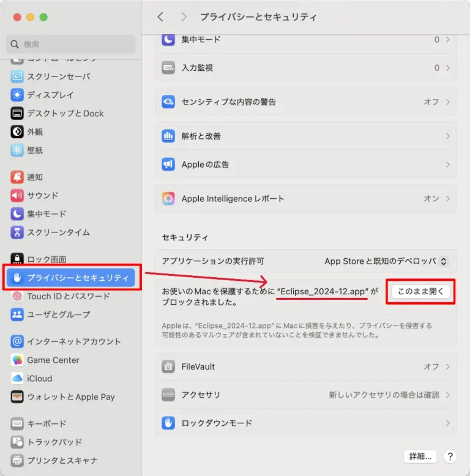Click ロックダウンモード hand icon

[168, 423]
